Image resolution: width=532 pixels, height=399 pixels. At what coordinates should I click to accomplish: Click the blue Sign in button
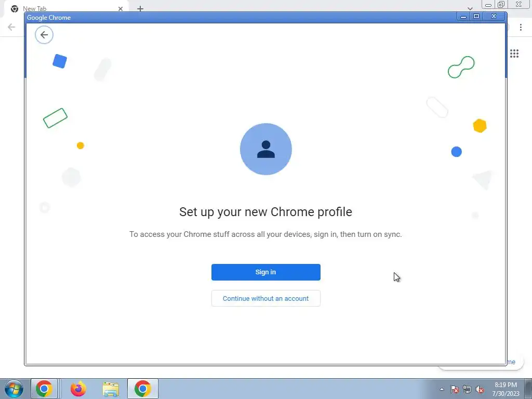265,272
